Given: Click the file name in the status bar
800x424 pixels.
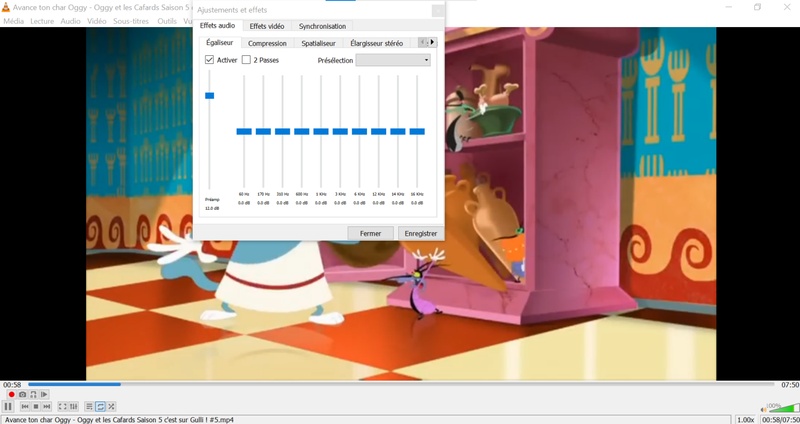Looking at the screenshot, I should click(119, 419).
